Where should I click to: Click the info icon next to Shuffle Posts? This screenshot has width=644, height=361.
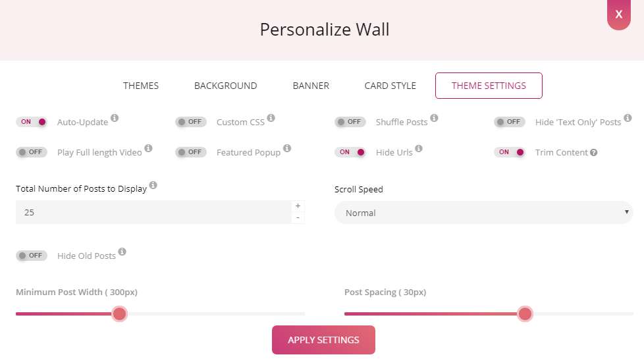pos(434,118)
